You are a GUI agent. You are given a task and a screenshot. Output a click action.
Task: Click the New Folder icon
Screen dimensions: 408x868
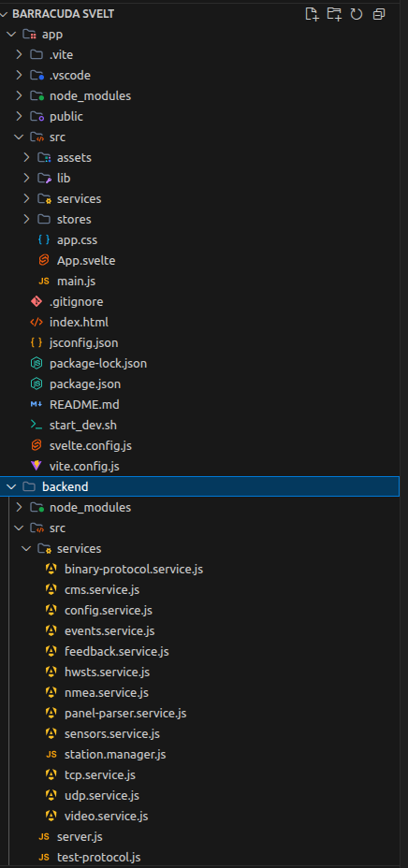pos(334,14)
